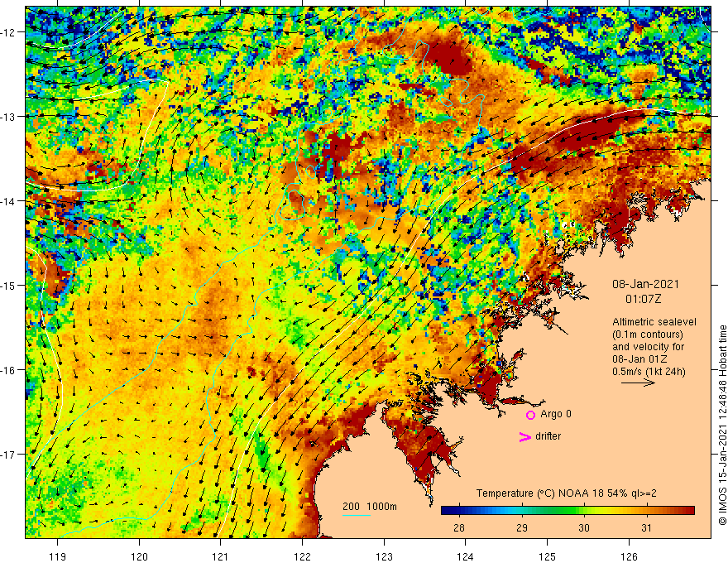
Task: Click the magenta Argo circle legend symbol
Action: (x=530, y=415)
